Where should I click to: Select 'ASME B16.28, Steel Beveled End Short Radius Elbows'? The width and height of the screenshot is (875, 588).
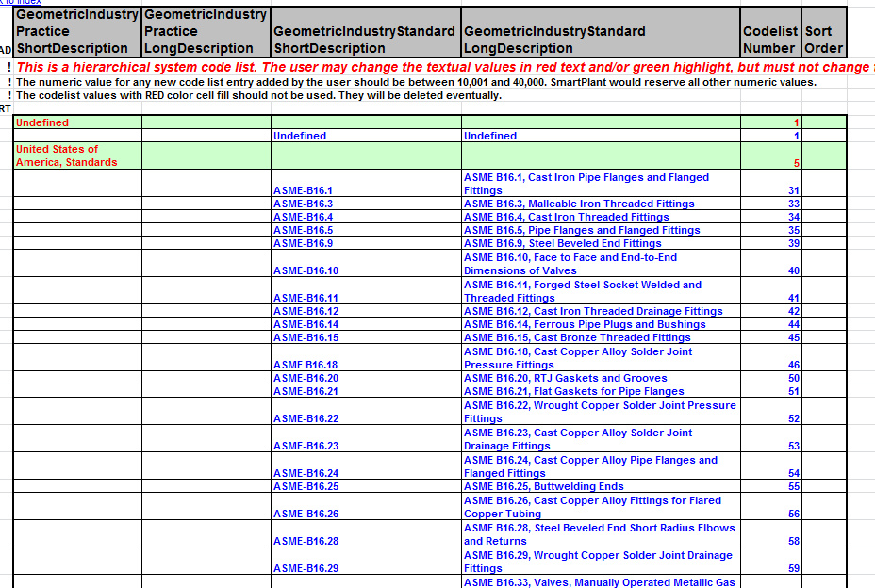[601, 534]
